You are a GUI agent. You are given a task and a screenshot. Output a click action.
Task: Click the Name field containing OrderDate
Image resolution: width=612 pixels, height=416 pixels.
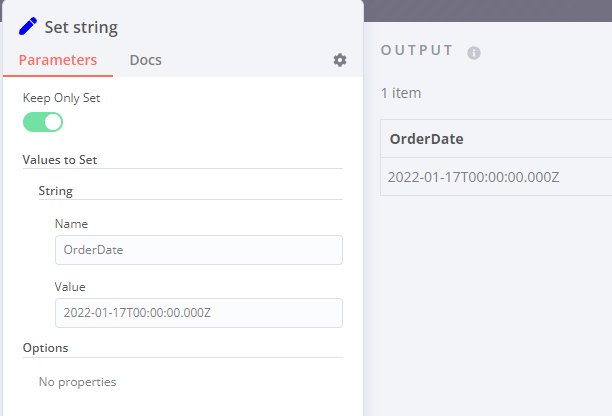pyautogui.click(x=199, y=250)
